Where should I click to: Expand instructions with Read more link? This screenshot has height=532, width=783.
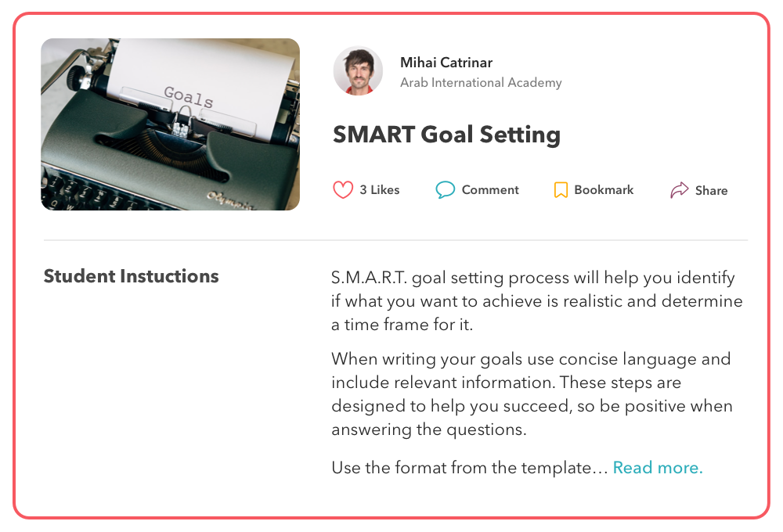pyautogui.click(x=658, y=468)
